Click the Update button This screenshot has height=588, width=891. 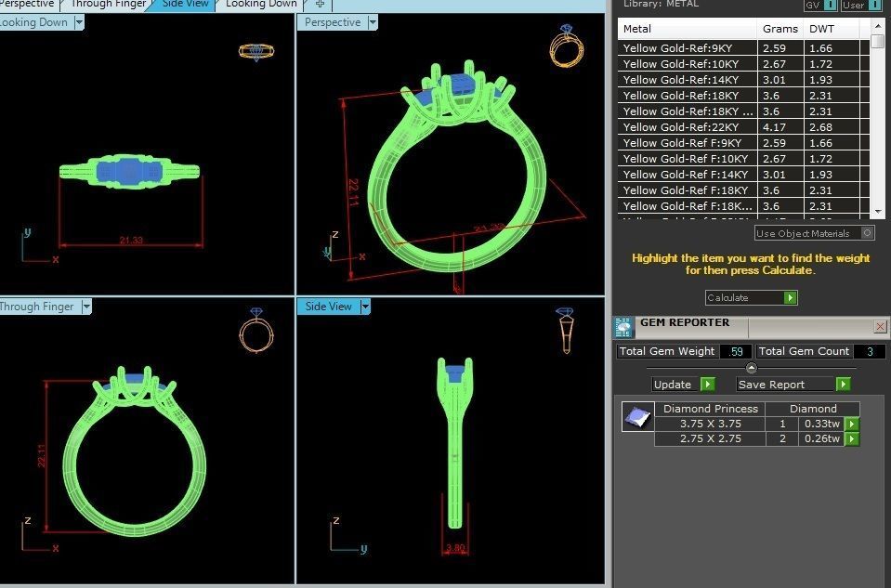click(x=683, y=385)
